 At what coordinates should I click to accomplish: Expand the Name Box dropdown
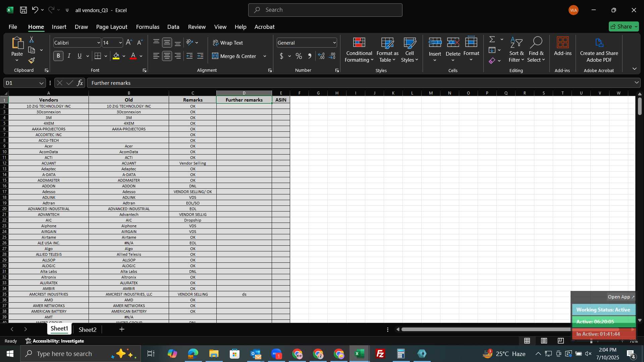point(41,83)
